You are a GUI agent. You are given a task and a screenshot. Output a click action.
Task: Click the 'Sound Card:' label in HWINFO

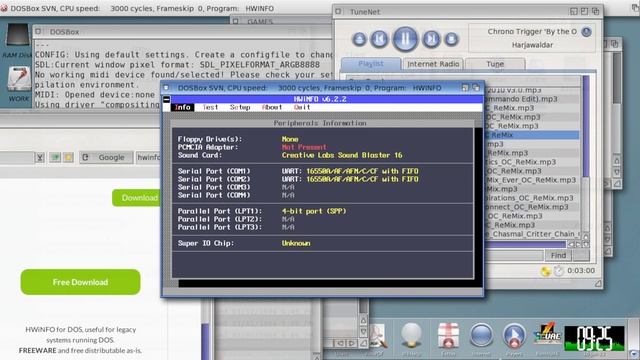tap(200, 155)
